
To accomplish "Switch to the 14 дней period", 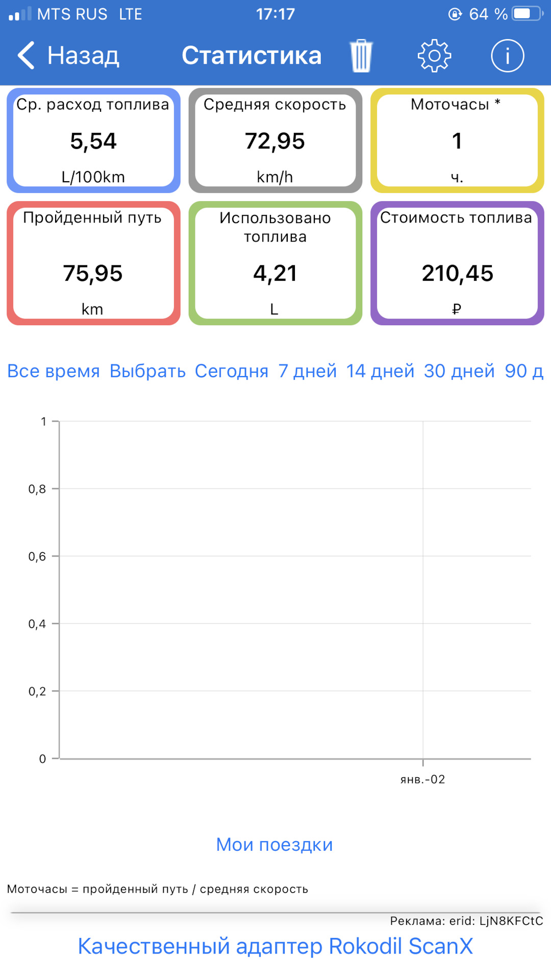I will click(380, 371).
